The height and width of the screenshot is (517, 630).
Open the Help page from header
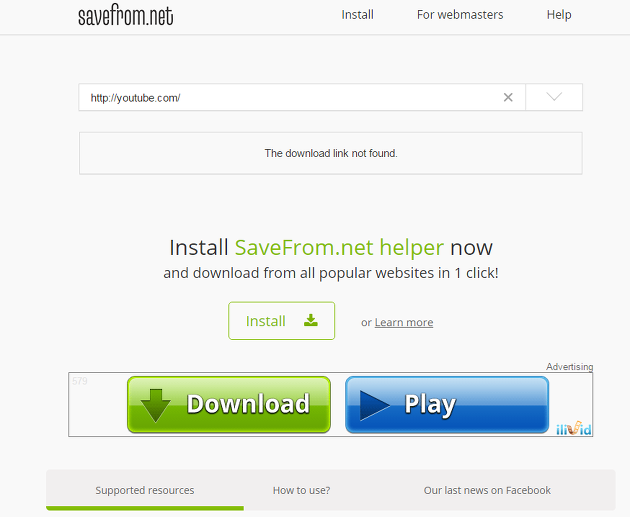559,15
